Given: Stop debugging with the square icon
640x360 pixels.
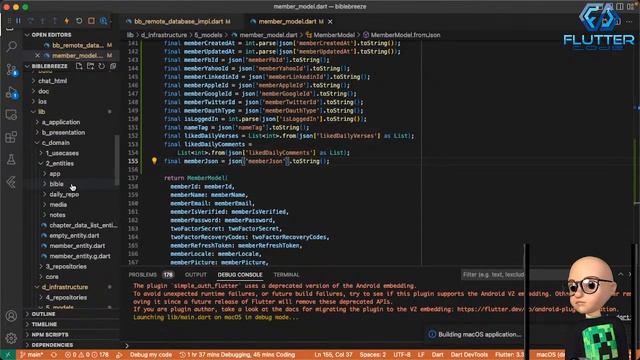Looking at the screenshot, I should pyautogui.click(x=91, y=21).
